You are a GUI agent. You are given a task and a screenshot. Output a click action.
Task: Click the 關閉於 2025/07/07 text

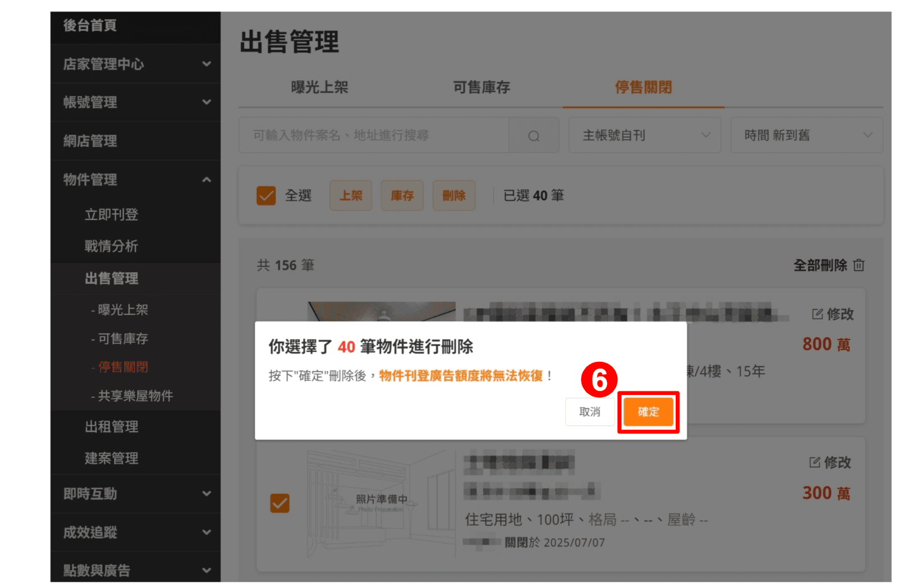(555, 543)
